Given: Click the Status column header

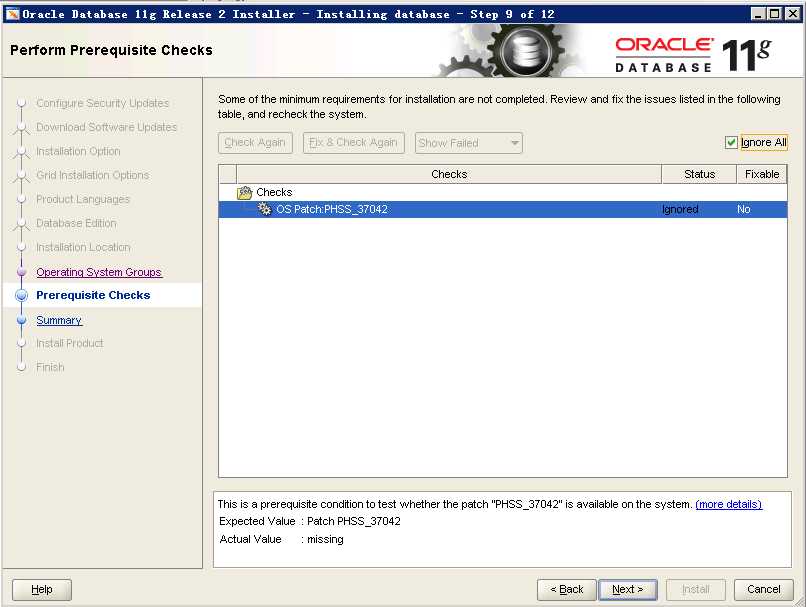Looking at the screenshot, I should pyautogui.click(x=699, y=174).
